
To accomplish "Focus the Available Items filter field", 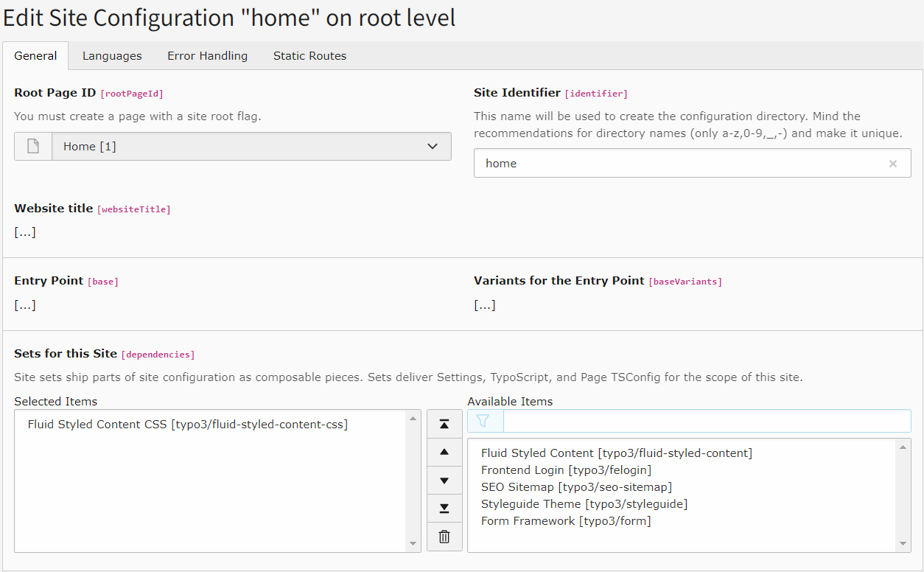I will tap(706, 421).
